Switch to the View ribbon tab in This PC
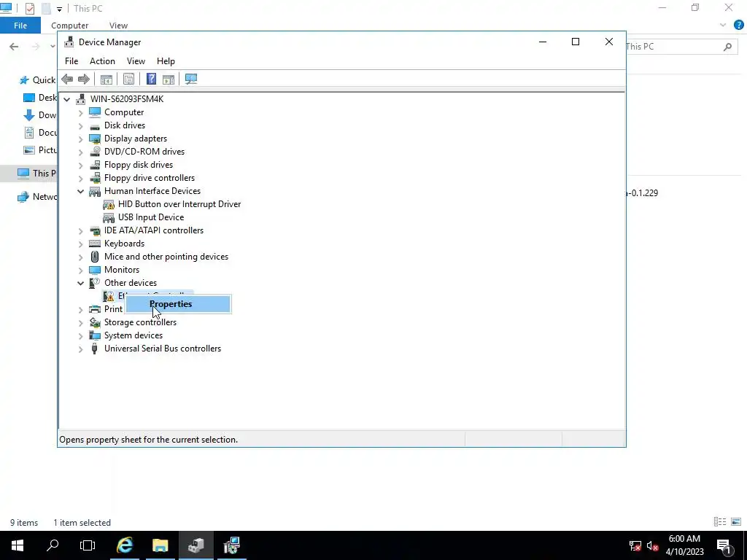This screenshot has width=747, height=560. (x=118, y=26)
